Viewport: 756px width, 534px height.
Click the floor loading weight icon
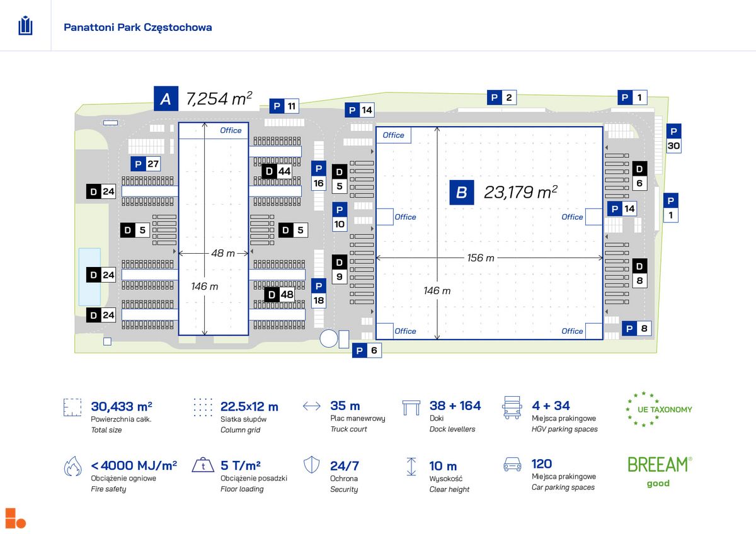pos(203,466)
